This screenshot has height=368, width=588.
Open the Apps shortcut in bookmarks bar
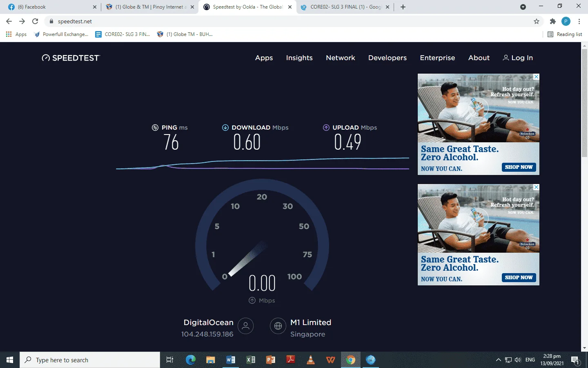tap(16, 34)
